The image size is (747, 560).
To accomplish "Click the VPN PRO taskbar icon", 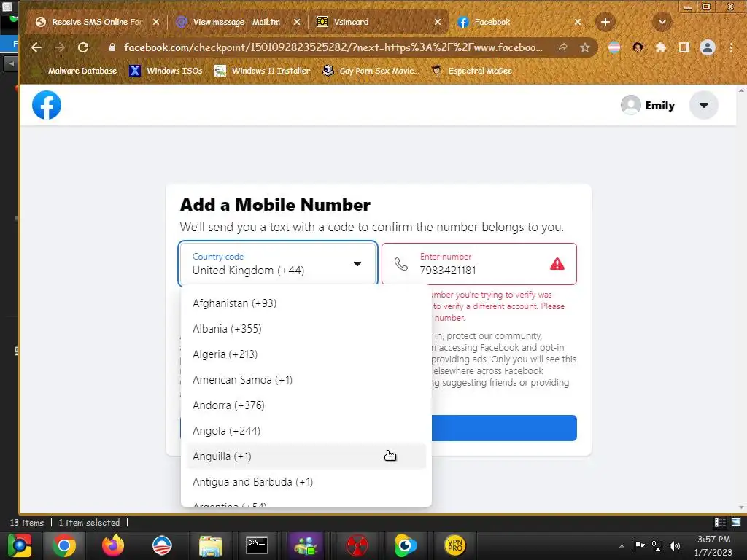I will coord(455,545).
